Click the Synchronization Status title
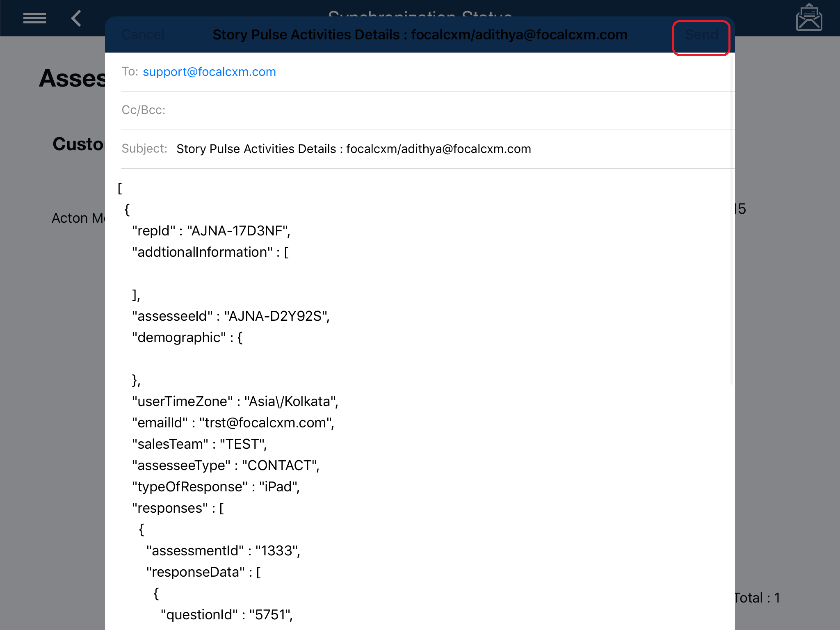The width and height of the screenshot is (840, 630). [420, 12]
